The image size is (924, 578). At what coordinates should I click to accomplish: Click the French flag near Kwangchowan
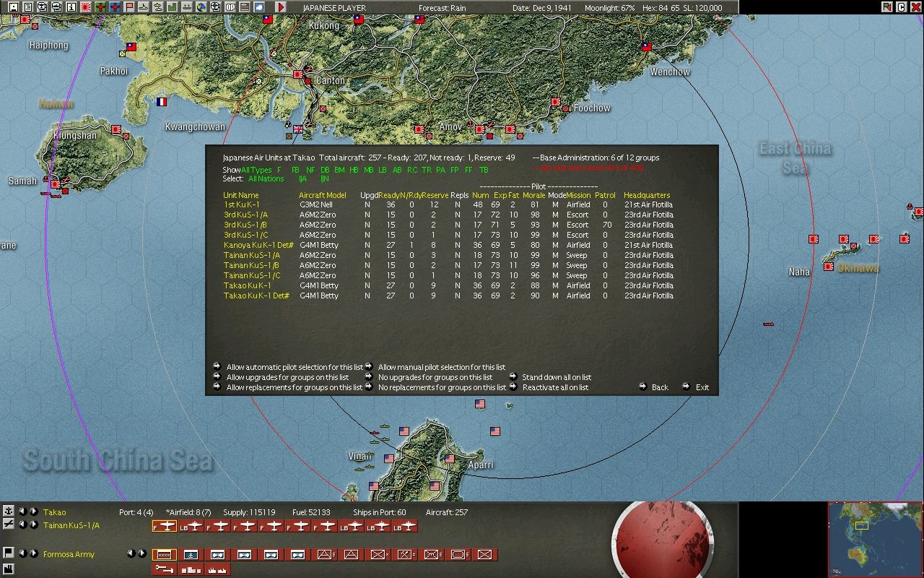162,102
